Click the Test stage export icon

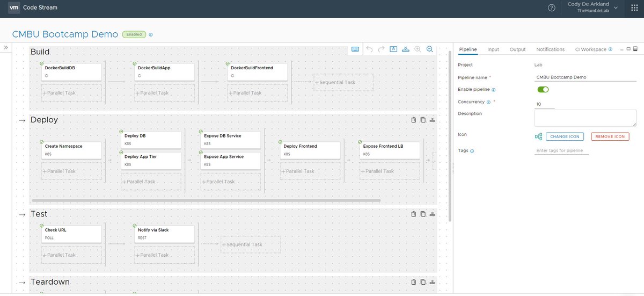433,214
